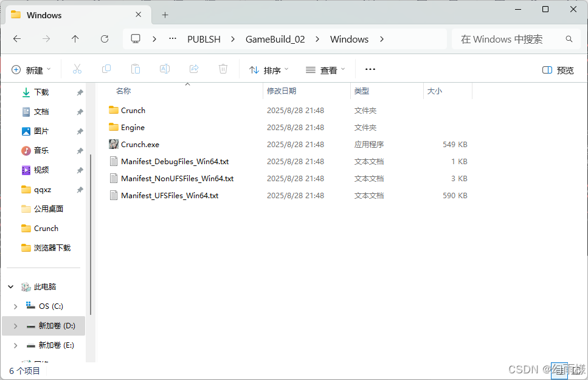Show hidden breadcrumb path with ellipsis
The image size is (588, 380).
coord(173,39)
